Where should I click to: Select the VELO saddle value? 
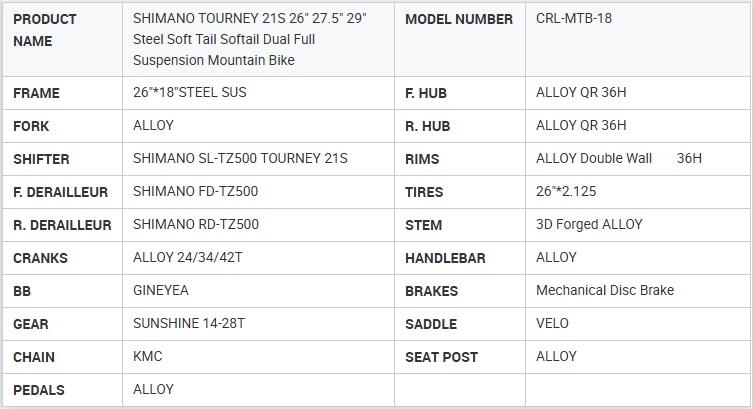(x=553, y=324)
